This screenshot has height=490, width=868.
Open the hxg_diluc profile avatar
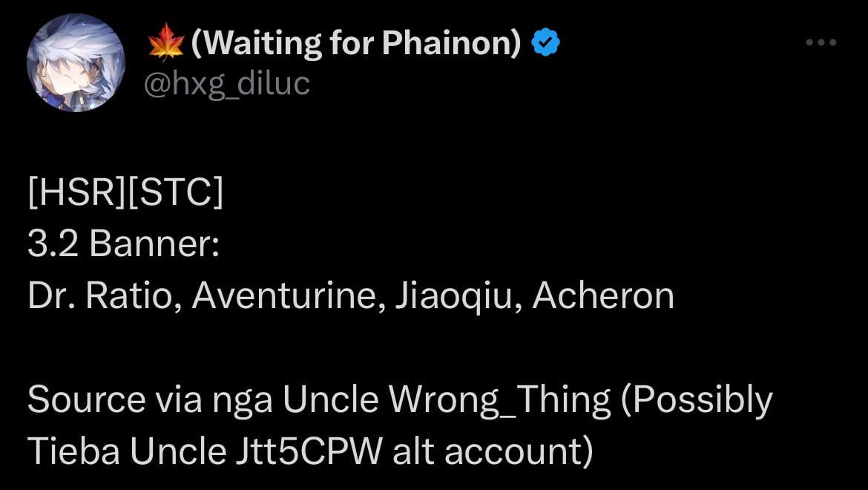coord(76,62)
